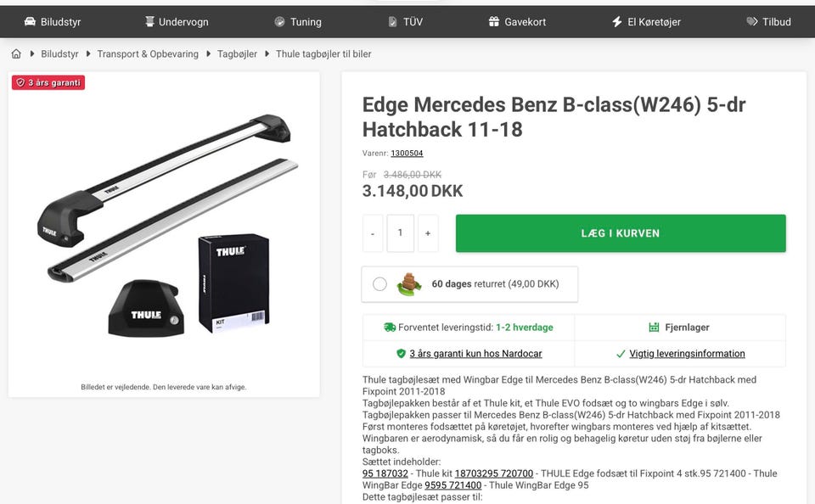This screenshot has width=815, height=504.
Task: Decrease quantity with the minus button
Action: [373, 233]
